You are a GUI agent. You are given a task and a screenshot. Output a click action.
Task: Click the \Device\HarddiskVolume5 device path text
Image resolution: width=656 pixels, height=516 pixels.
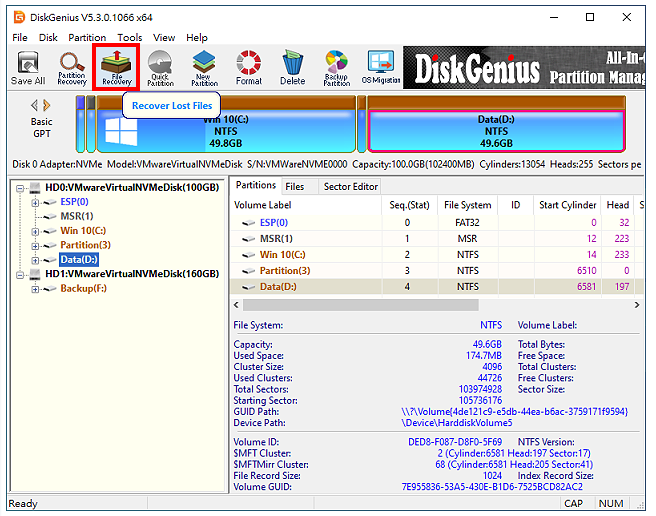tap(456, 423)
